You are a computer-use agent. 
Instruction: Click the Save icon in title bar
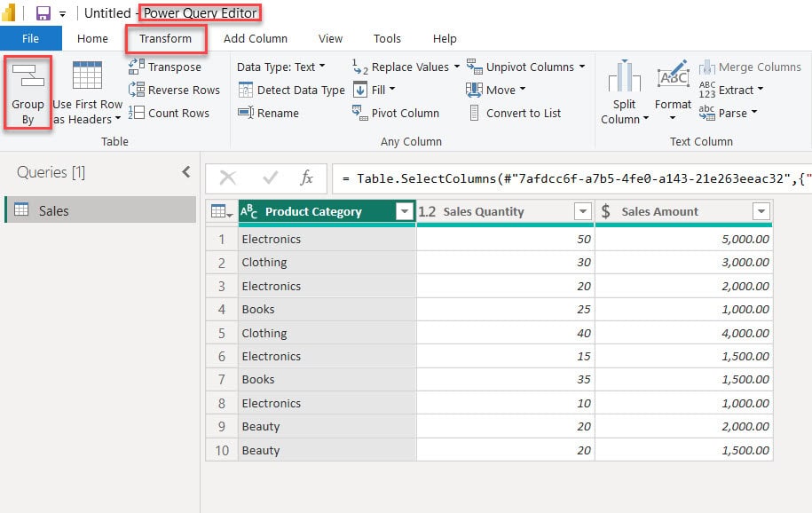pyautogui.click(x=43, y=13)
